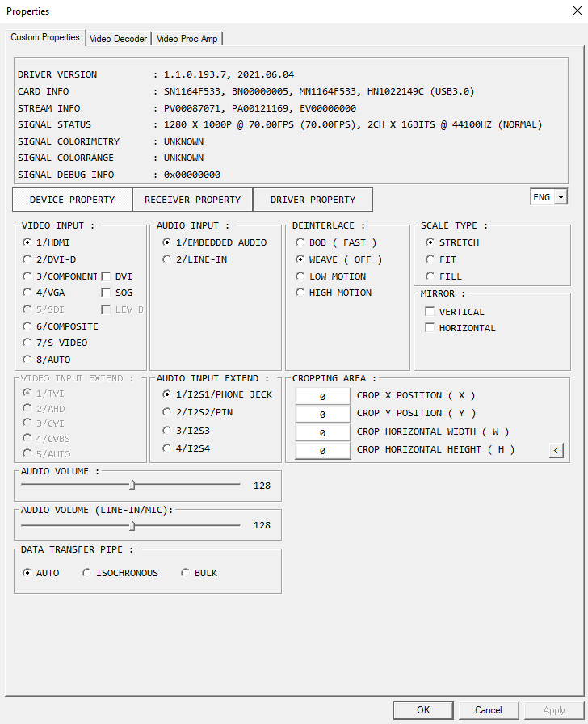Open the ENG language dropdown
The height and width of the screenshot is (724, 588).
[548, 197]
